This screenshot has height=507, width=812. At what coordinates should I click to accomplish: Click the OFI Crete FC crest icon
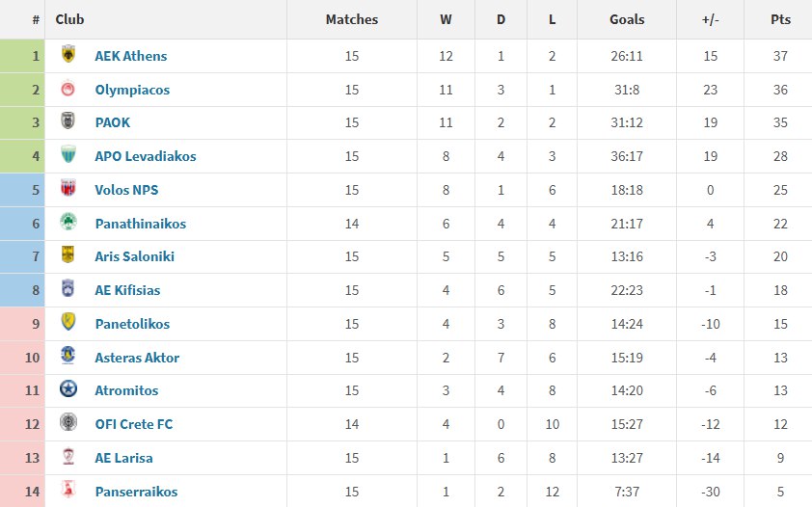click(x=68, y=423)
